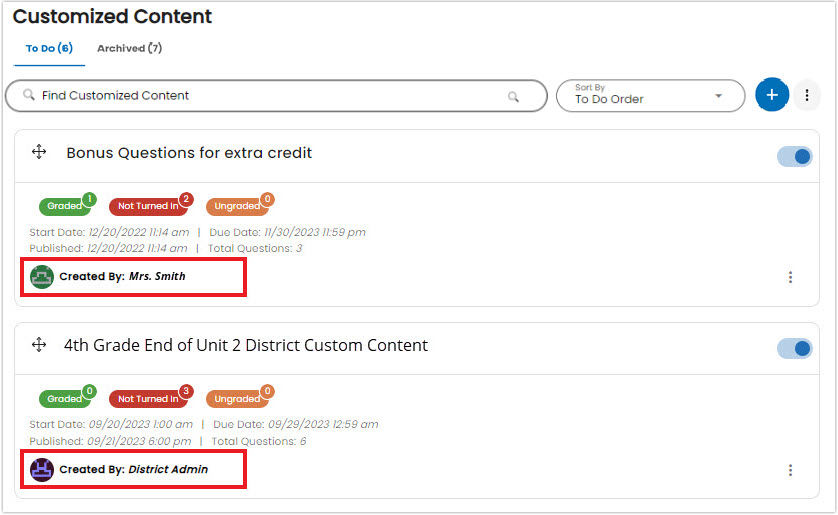Open the top toolbar three-dot menu

click(806, 95)
